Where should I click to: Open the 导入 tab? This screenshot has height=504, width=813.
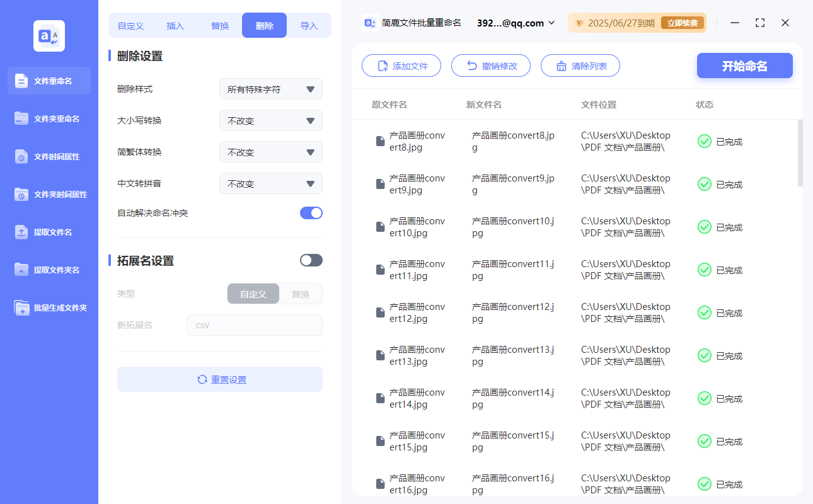click(309, 25)
